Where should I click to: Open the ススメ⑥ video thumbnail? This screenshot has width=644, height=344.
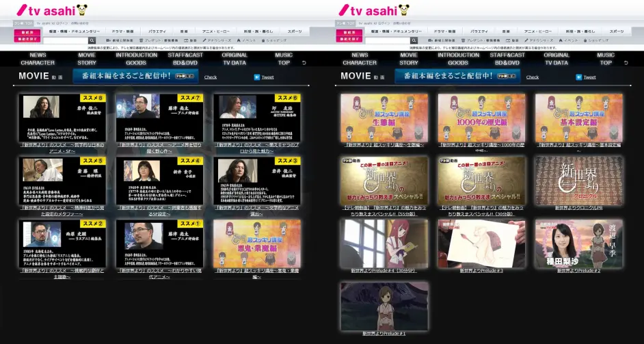256,118
